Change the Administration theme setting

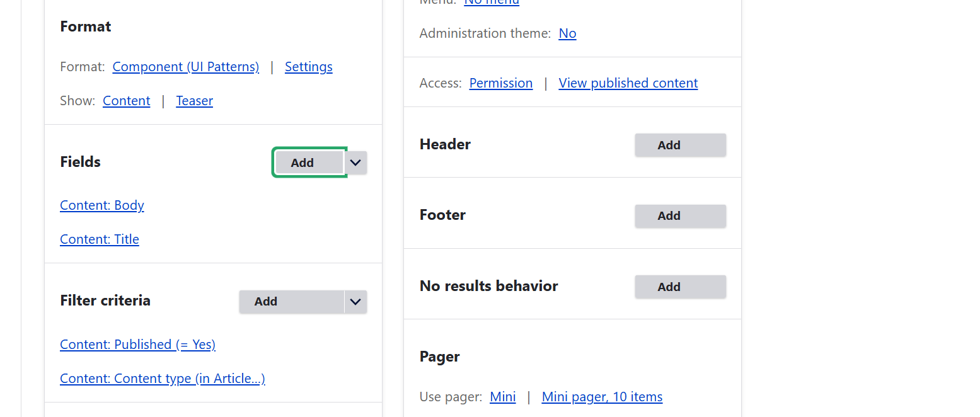point(567,33)
